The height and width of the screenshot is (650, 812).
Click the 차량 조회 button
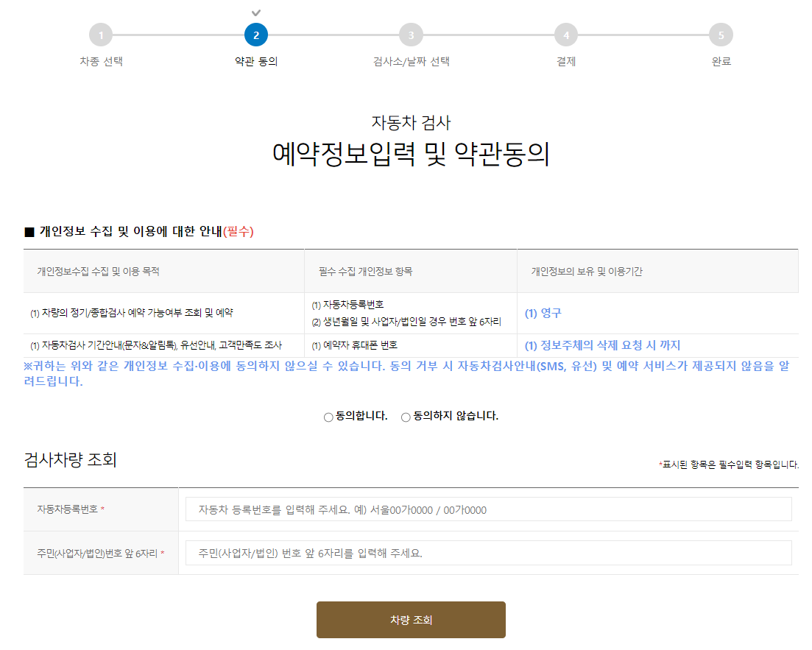click(x=412, y=619)
